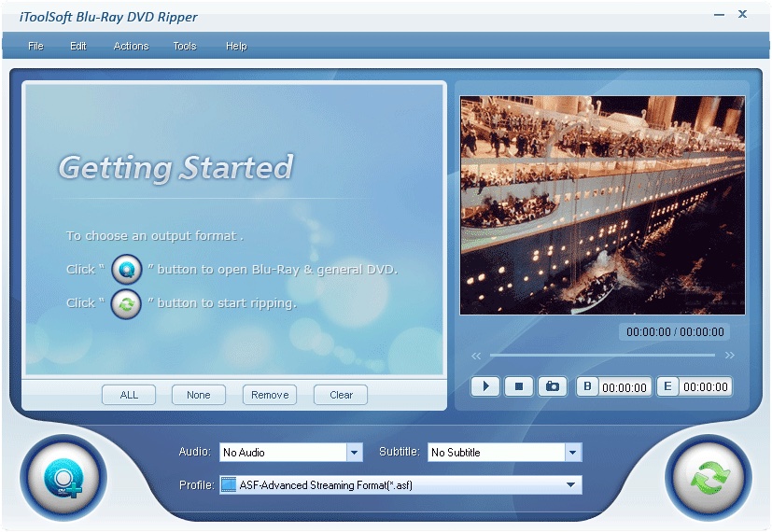Image resolution: width=772 pixels, height=532 pixels.
Task: Minimize the Blu-Ray DVD Ripper window
Action: pos(719,15)
